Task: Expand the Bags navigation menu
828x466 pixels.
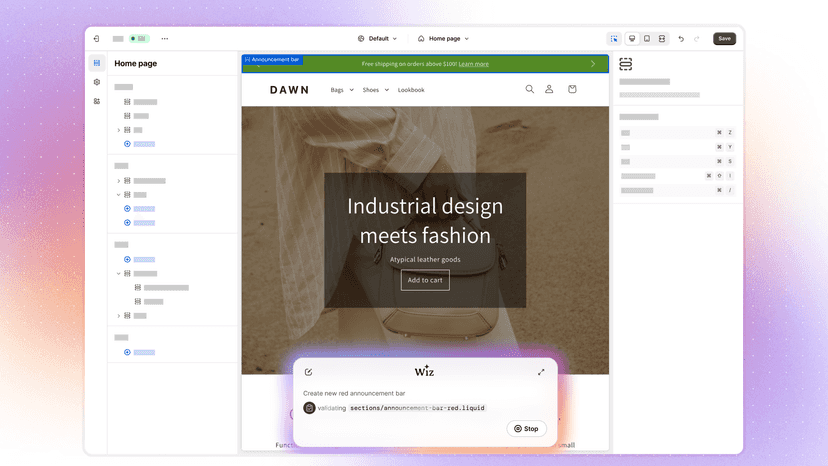Action: point(342,90)
